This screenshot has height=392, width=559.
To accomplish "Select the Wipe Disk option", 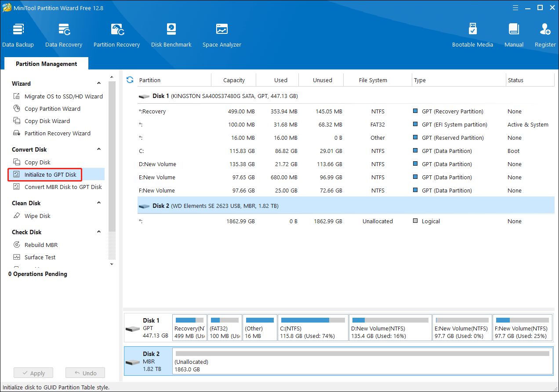I will [x=37, y=216].
